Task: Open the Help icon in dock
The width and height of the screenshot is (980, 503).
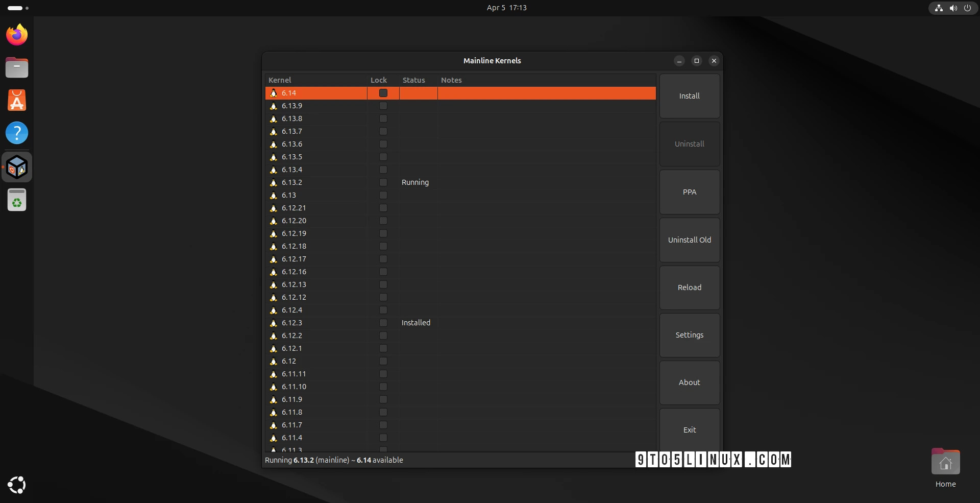Action: pos(17,133)
